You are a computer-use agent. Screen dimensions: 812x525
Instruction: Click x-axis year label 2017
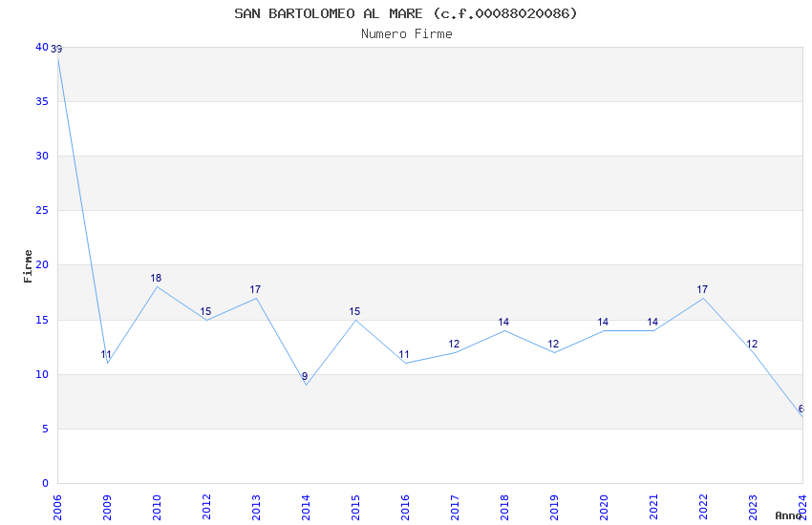(455, 508)
